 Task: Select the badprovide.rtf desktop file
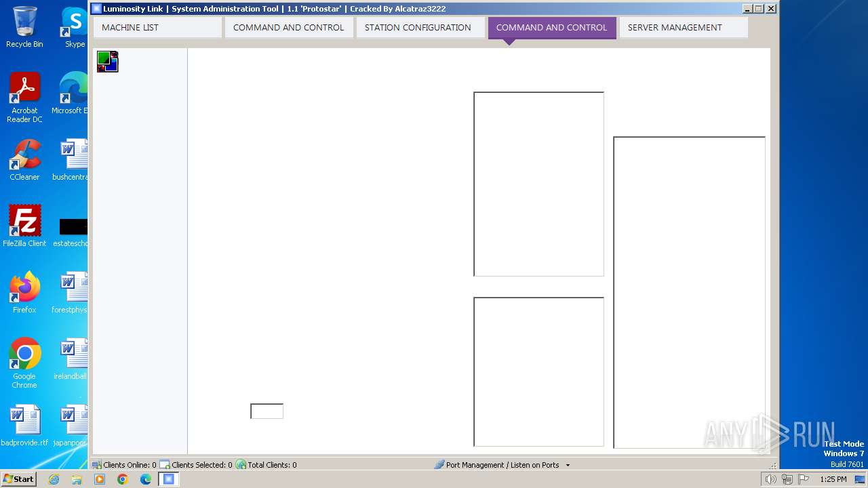24,426
